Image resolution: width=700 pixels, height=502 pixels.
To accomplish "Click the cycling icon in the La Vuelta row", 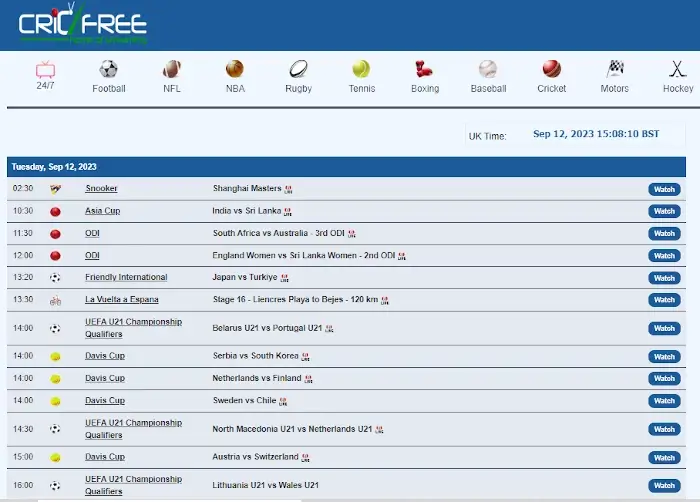I will pyautogui.click(x=55, y=301).
